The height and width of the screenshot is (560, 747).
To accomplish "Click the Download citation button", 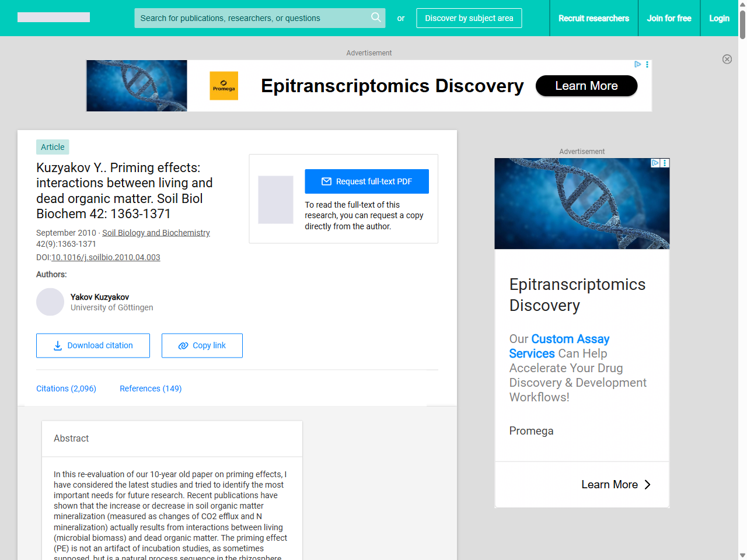I will [x=93, y=345].
